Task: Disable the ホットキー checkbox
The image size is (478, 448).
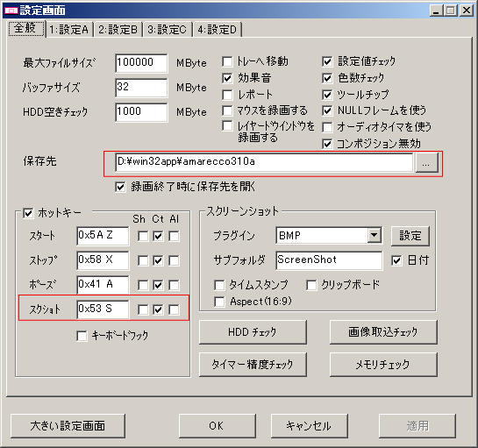Action: 28,213
